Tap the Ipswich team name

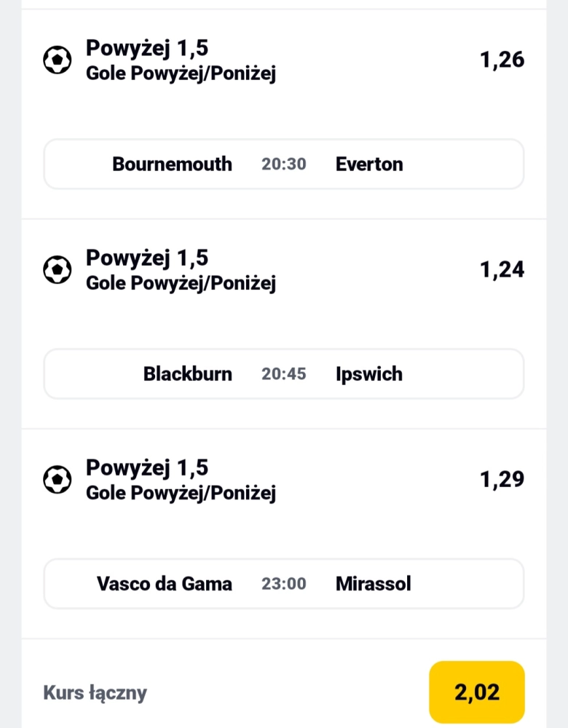(368, 374)
